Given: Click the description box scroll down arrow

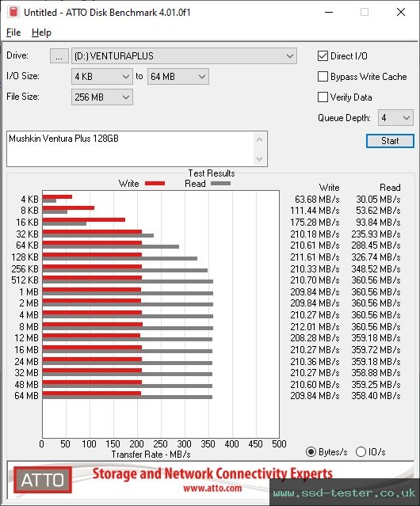Looking at the screenshot, I should [x=260, y=158].
